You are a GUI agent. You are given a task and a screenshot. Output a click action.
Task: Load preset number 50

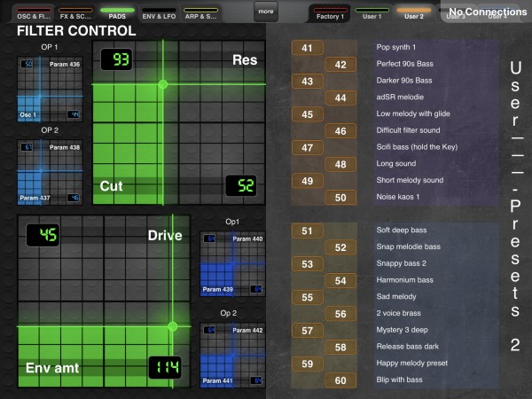pos(340,198)
